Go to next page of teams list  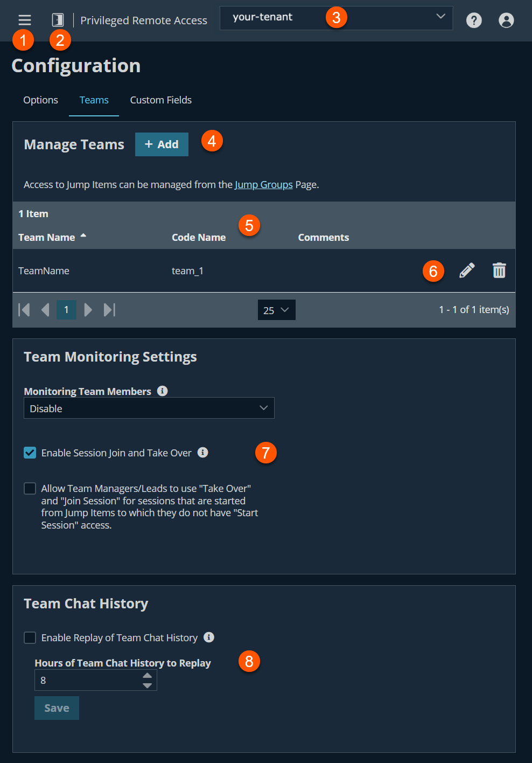88,310
